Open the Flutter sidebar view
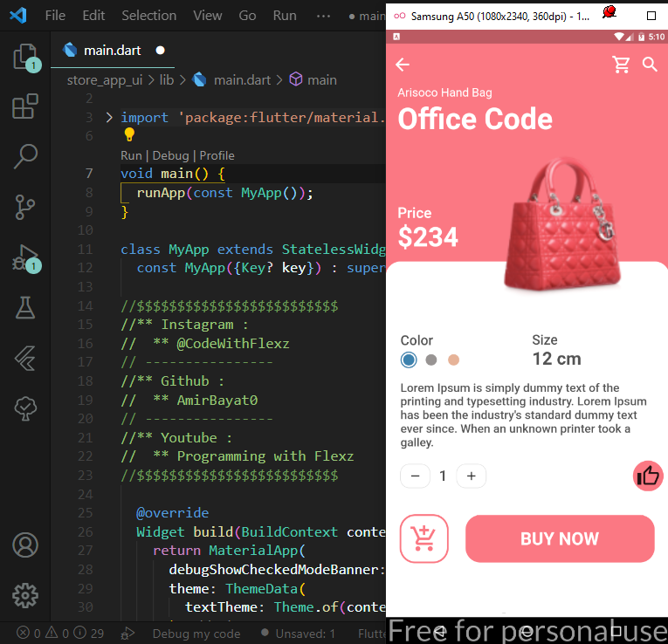 coord(25,358)
